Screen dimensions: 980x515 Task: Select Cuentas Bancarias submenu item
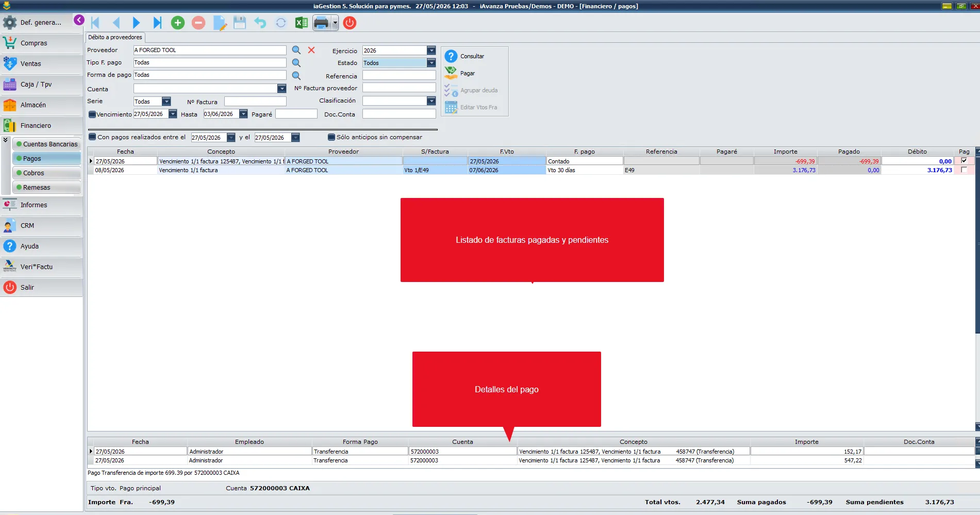point(47,144)
